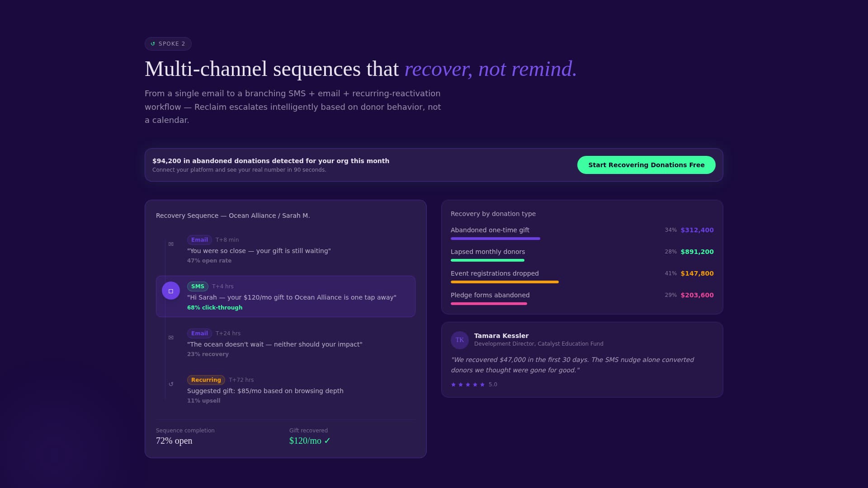Click the green Lapsed monthly donors bar
Screen dimensions: 868x488
pos(487,260)
